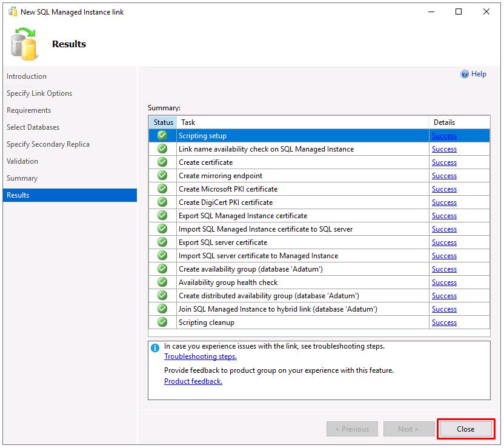
Task: Click the info icon beside troubleshooting note
Action: [x=155, y=347]
